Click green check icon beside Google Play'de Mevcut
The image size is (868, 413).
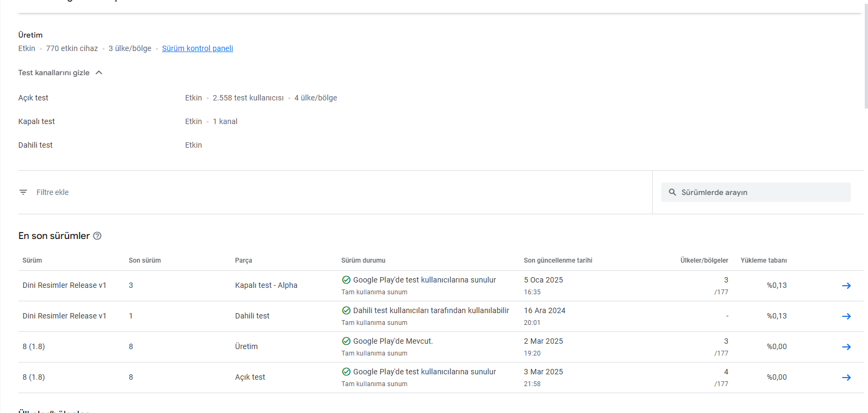pyautogui.click(x=346, y=341)
